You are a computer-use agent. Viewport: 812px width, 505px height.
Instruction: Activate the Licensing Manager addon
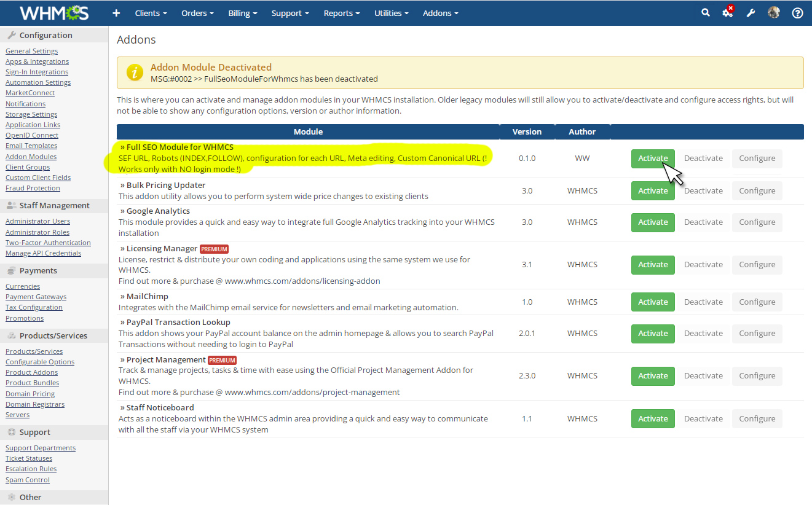click(653, 265)
